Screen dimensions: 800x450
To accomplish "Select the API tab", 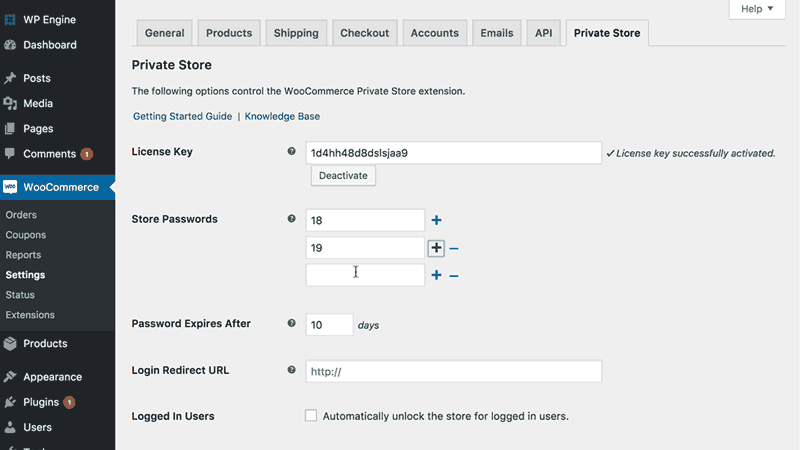I will (543, 33).
